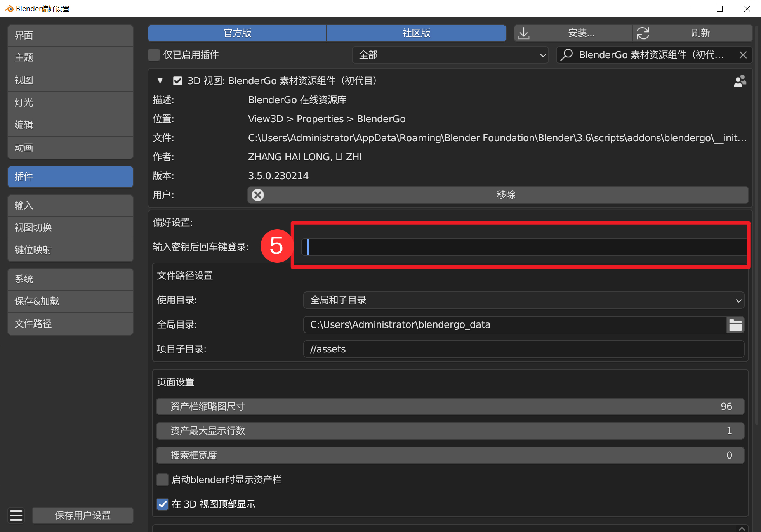Open the 主题 themes section
This screenshot has width=761, height=532.
pyautogui.click(x=71, y=57)
